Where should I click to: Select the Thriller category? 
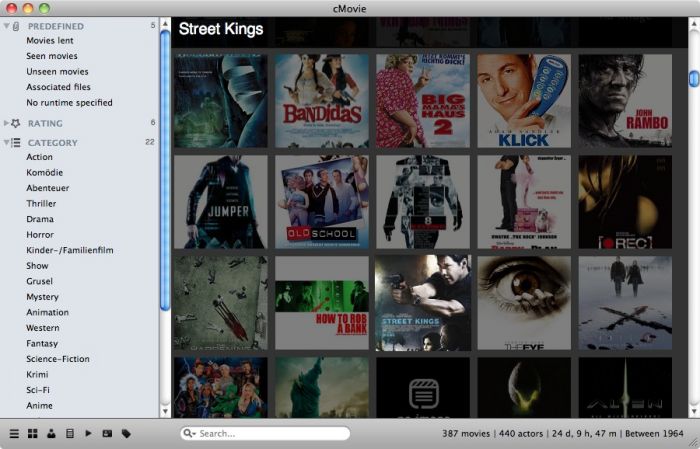(x=41, y=204)
